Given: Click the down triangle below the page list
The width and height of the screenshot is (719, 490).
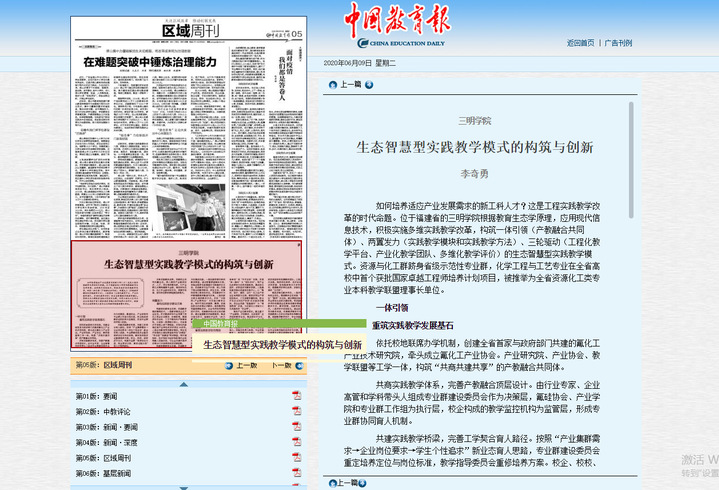Looking at the screenshot, I should pos(183,488).
